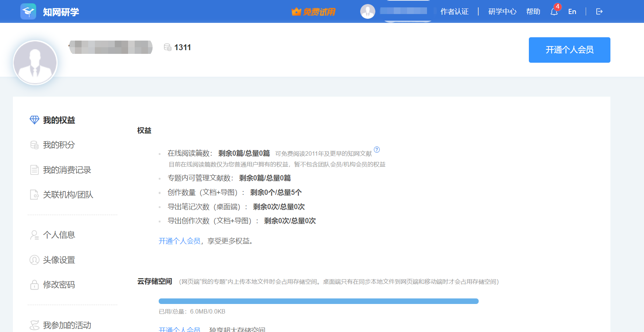Viewport: 644px width, 332px height.
Task: Click the 知网研学 logo icon
Action: (28, 11)
